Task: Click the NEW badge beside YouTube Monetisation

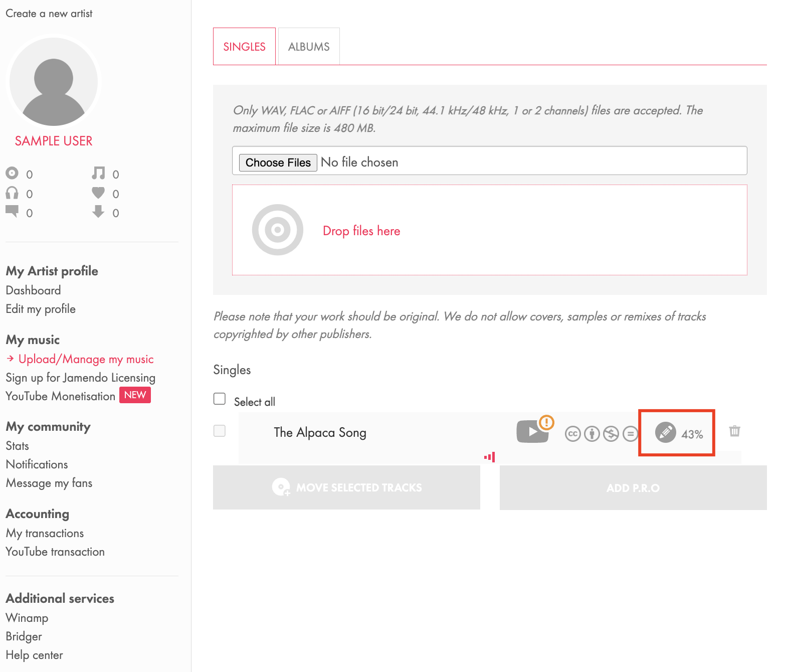Action: pos(135,395)
